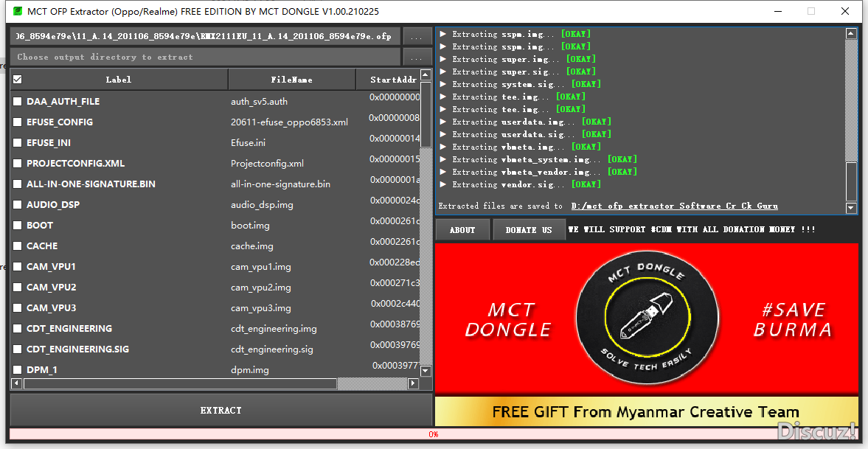Close the MCT OFP Extractor window
The height and width of the screenshot is (449, 868).
(844, 11)
